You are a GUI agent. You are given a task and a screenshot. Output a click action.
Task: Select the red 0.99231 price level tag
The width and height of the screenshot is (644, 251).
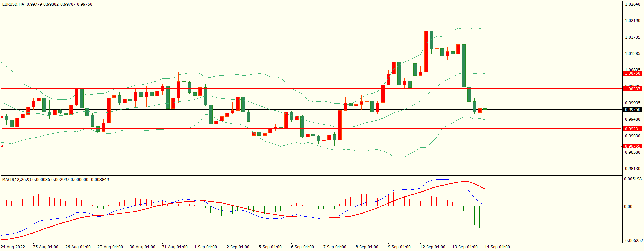632,129
